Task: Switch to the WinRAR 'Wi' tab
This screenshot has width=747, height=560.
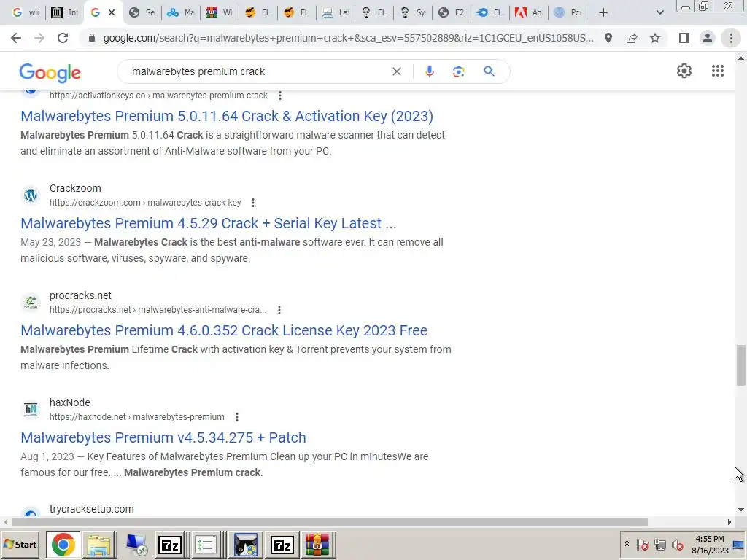Action: pos(220,12)
